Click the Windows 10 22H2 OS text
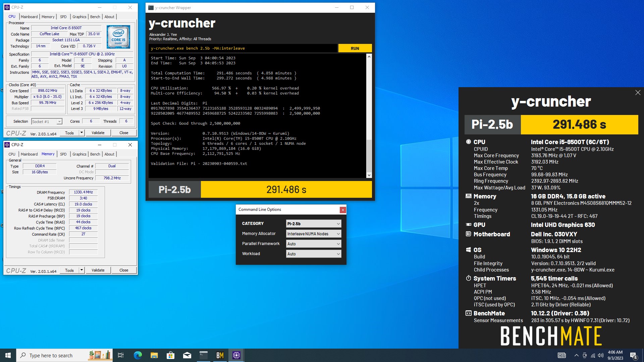 coord(556,250)
